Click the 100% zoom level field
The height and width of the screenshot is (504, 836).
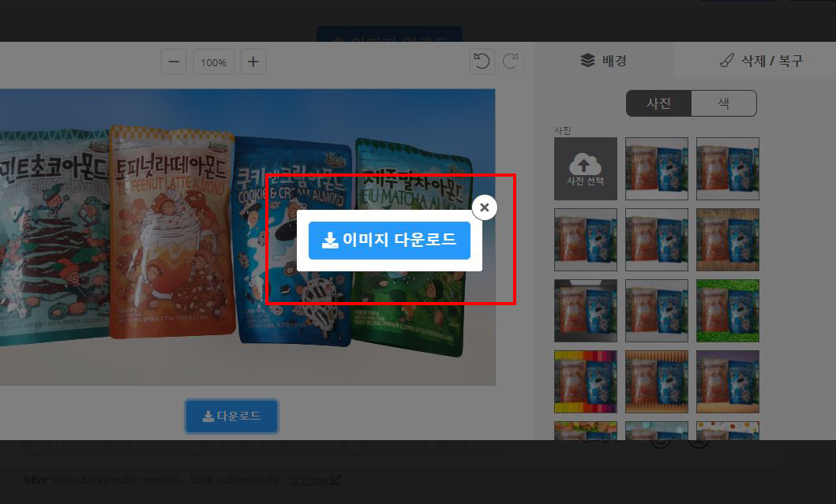[214, 62]
